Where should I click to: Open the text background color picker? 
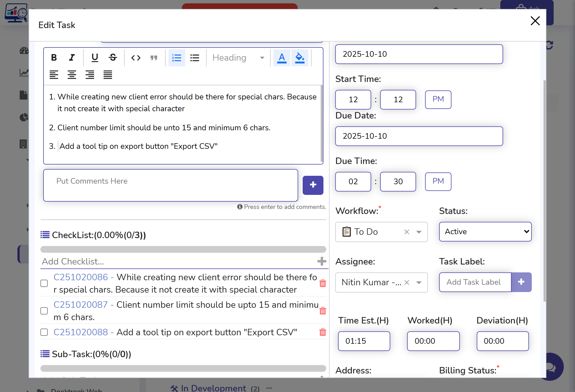tap(300, 58)
